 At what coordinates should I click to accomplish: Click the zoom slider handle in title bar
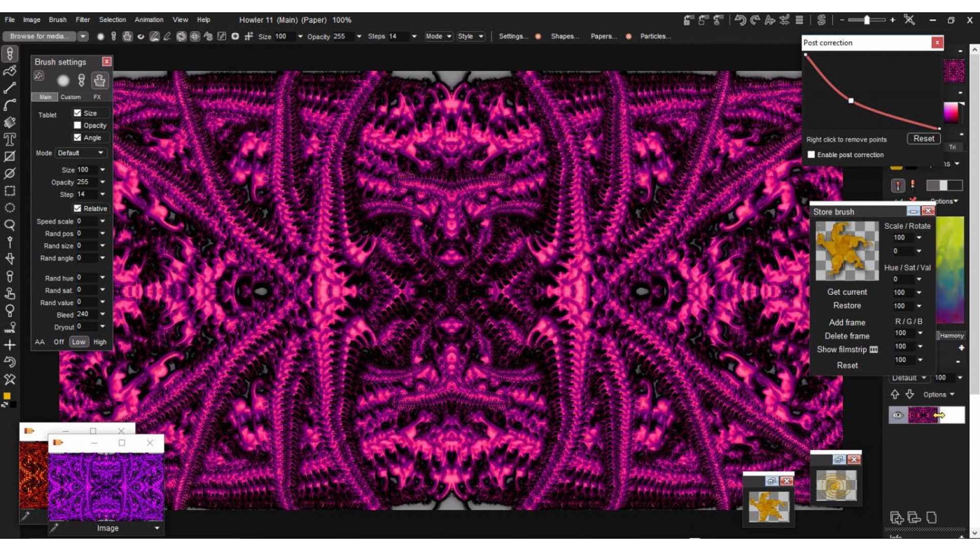point(867,20)
